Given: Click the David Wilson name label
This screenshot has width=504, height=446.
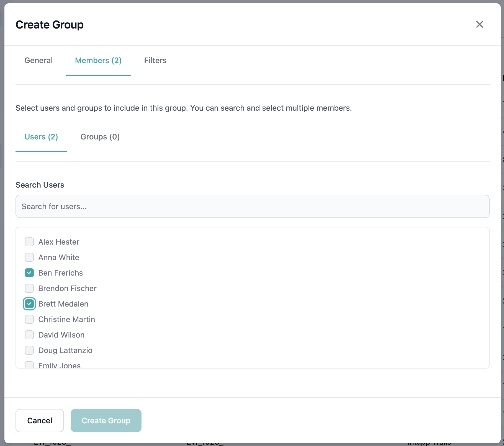Looking at the screenshot, I should click(61, 335).
